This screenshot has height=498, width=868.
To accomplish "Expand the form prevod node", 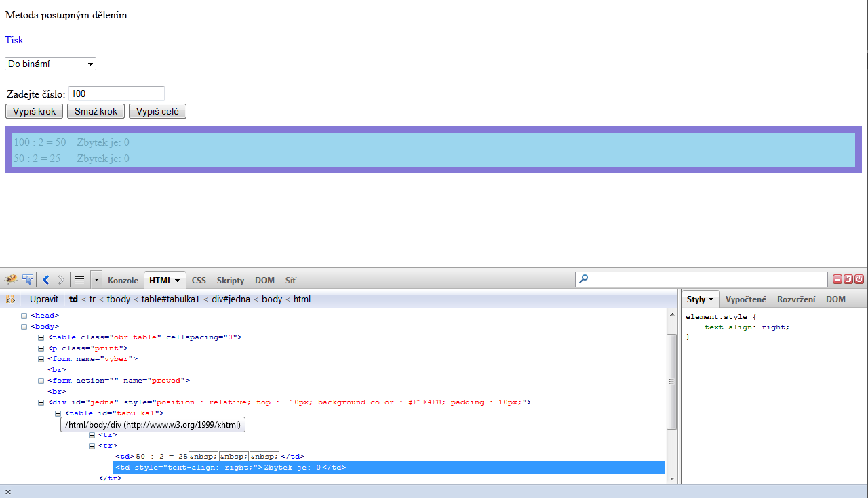I will 41,381.
